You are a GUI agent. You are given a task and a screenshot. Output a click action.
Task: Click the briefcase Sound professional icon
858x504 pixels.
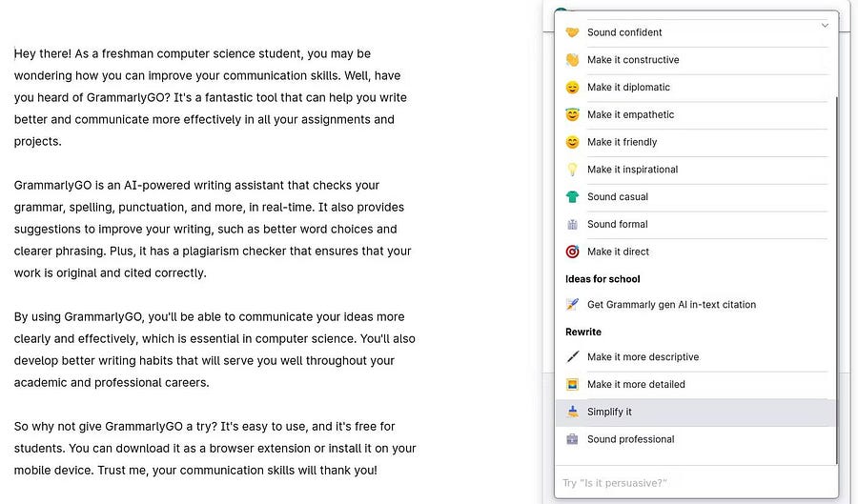(x=572, y=439)
